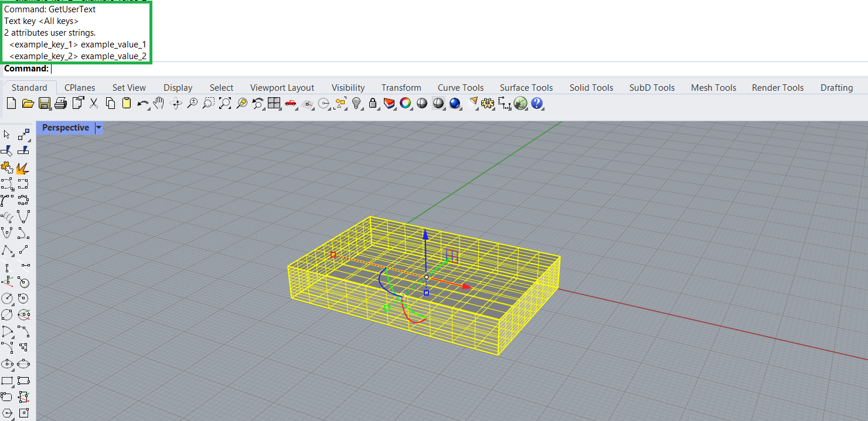Toggle the object lock tool

(372, 103)
